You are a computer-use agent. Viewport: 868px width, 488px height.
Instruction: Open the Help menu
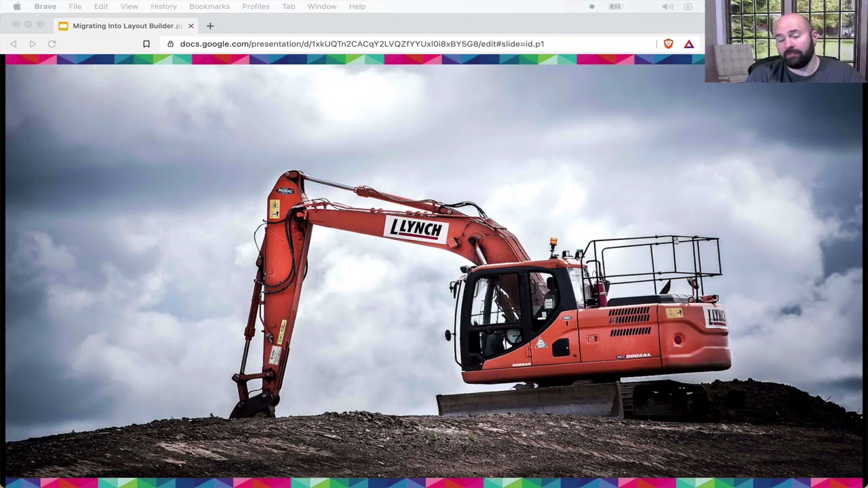pos(357,7)
